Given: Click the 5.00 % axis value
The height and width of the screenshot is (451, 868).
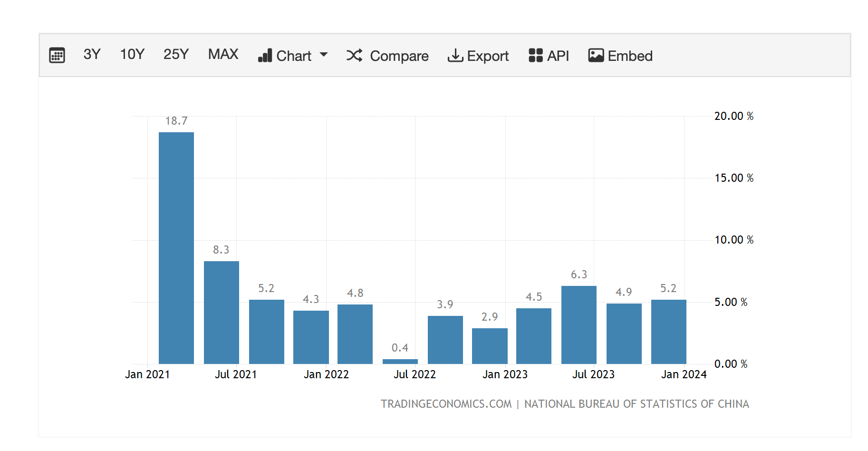Looking at the screenshot, I should [x=731, y=302].
